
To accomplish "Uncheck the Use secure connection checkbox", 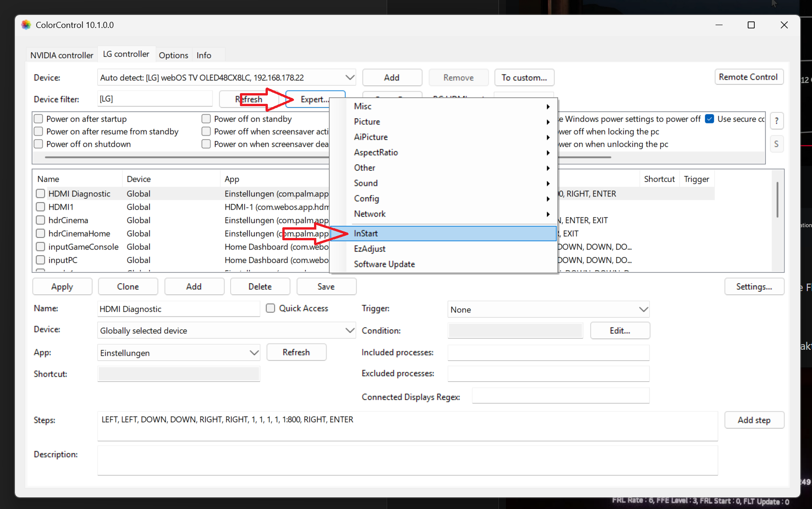I will 710,119.
